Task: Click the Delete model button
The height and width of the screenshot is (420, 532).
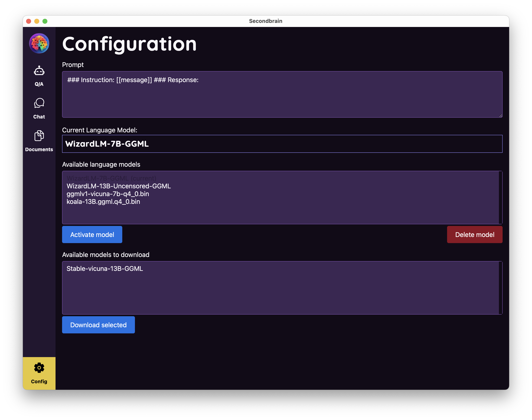Action: pos(474,235)
